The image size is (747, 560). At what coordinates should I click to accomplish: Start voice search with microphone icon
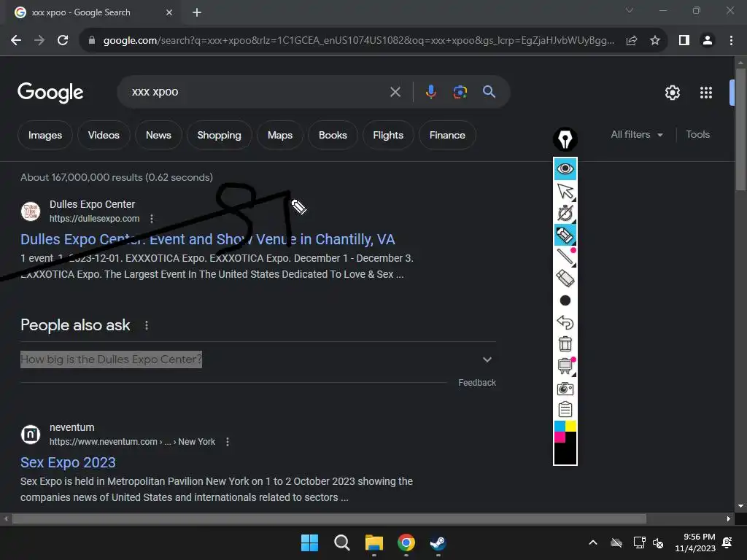430,91
